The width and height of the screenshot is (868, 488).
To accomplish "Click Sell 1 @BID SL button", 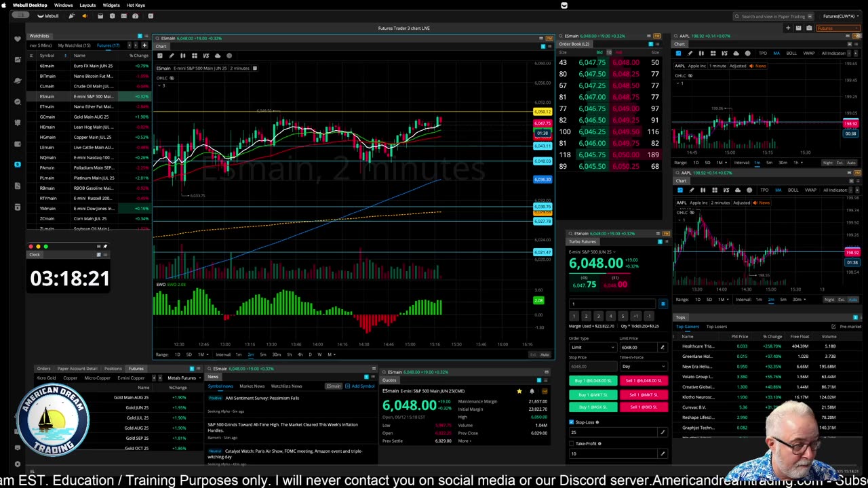I will pos(644,407).
